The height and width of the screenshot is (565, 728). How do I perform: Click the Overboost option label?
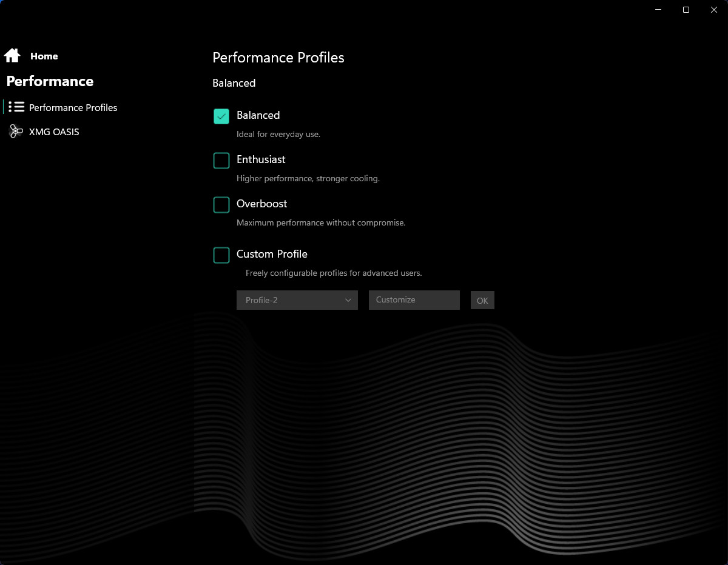click(262, 204)
